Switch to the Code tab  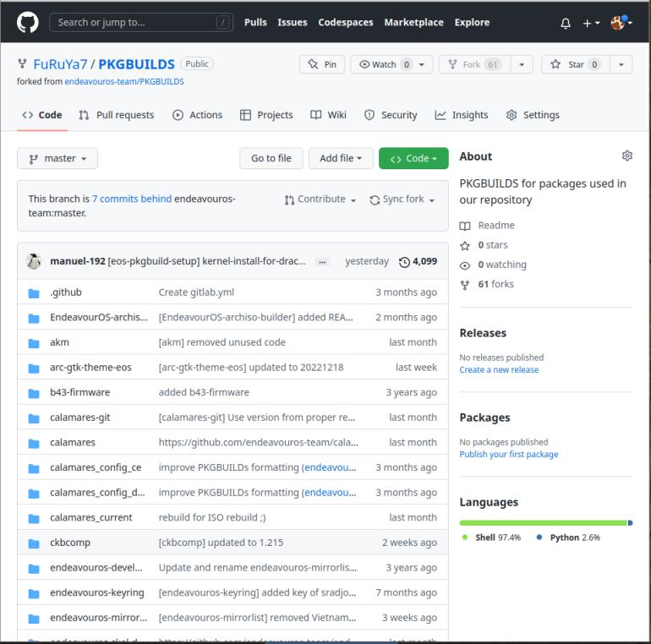coord(42,115)
